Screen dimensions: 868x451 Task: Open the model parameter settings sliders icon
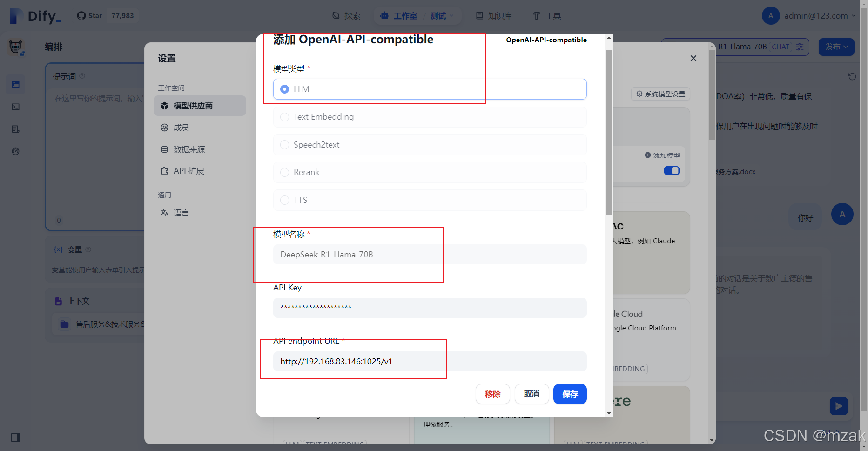click(800, 47)
